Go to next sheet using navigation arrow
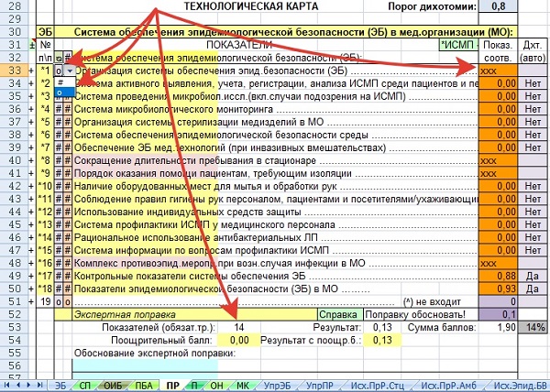550x392 pixels. (x=28, y=386)
